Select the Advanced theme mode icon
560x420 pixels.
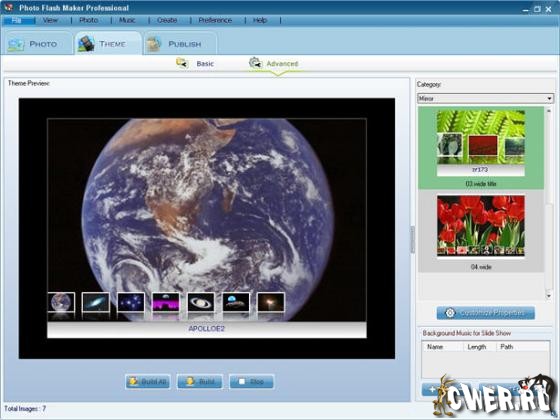click(x=255, y=63)
